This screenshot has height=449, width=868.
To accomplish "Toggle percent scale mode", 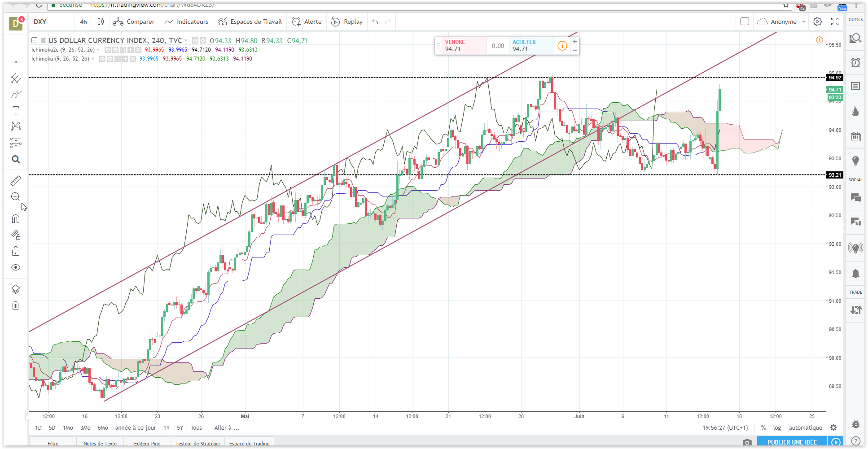I will 763,428.
